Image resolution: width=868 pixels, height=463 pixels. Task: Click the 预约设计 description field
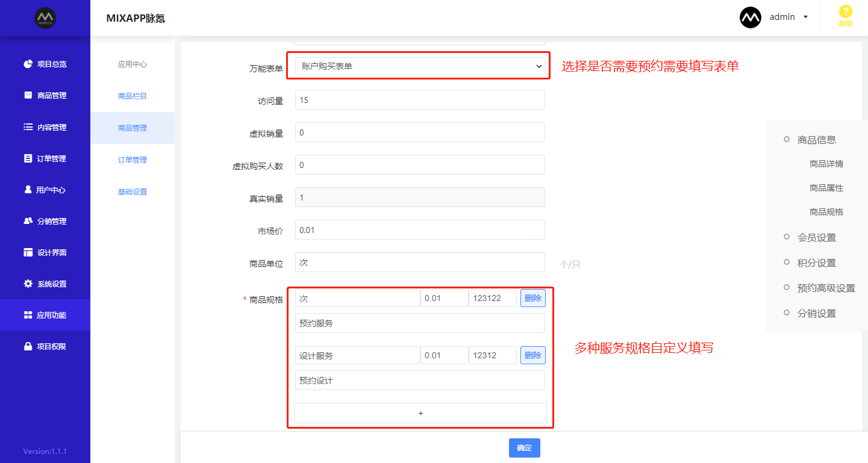coord(420,381)
